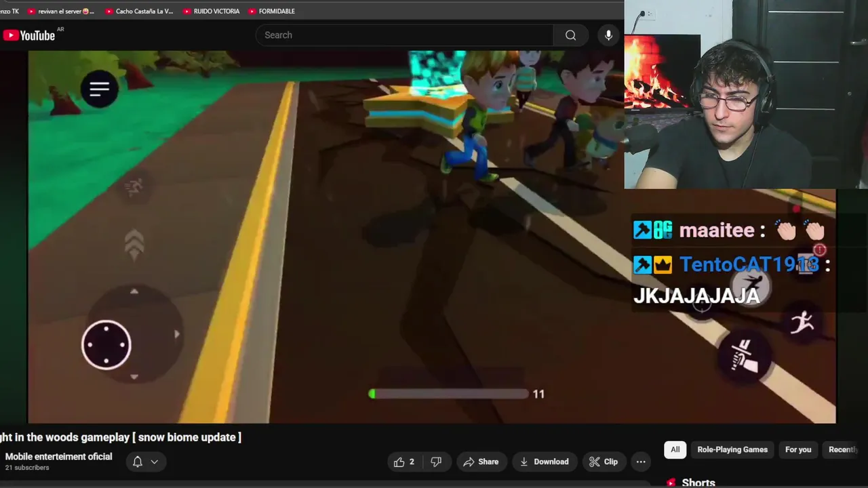Tap the in-game sprint runner icon
The height and width of the screenshot is (488, 868).
(x=802, y=321)
